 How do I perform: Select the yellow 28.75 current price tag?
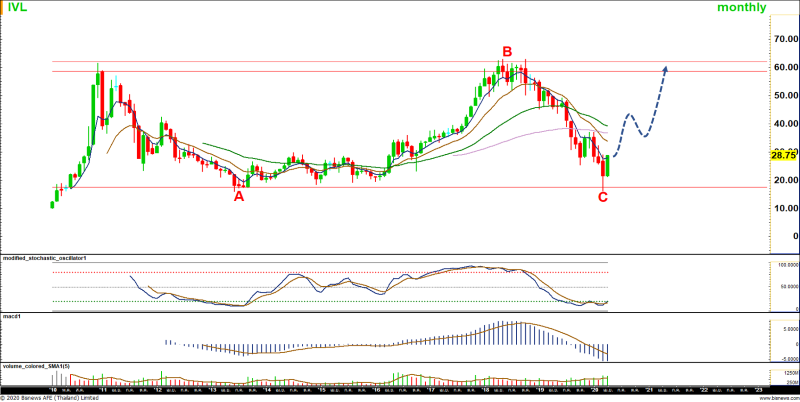coord(783,155)
